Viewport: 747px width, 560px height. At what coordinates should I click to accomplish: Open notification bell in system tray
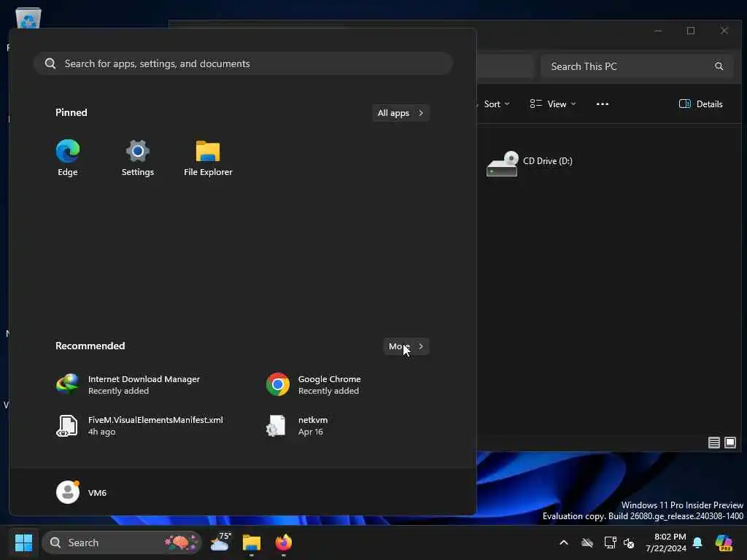[x=697, y=542]
